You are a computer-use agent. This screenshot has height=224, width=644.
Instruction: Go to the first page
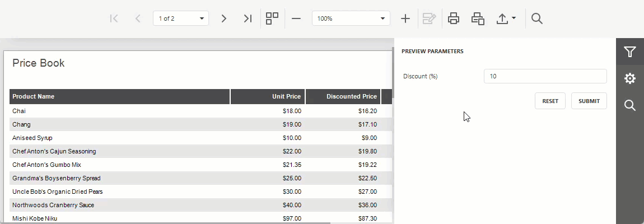[x=114, y=18]
